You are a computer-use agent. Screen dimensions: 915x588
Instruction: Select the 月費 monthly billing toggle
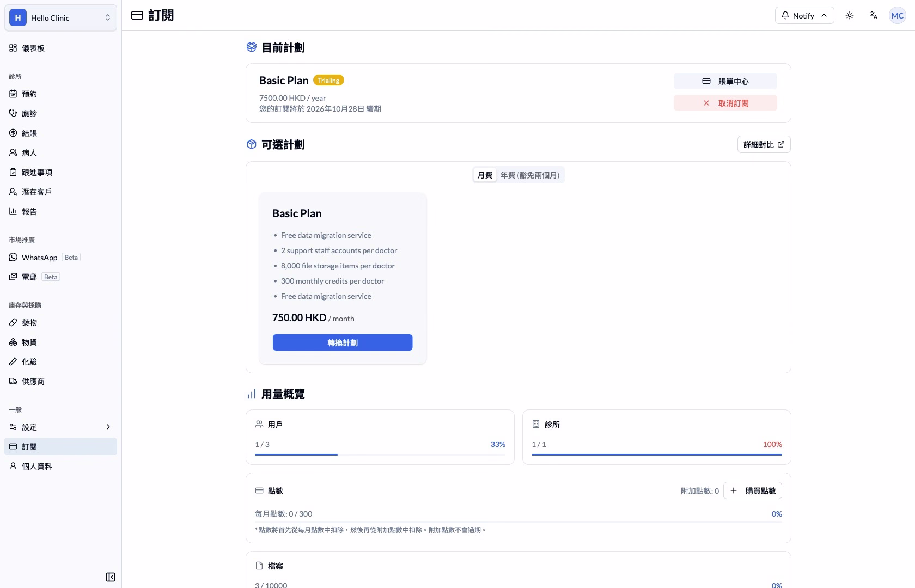(485, 175)
